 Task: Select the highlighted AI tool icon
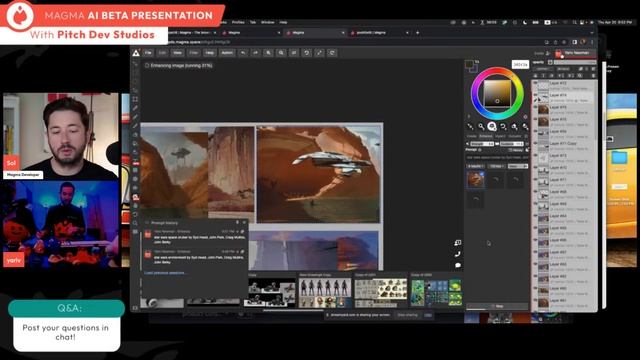click(492, 127)
